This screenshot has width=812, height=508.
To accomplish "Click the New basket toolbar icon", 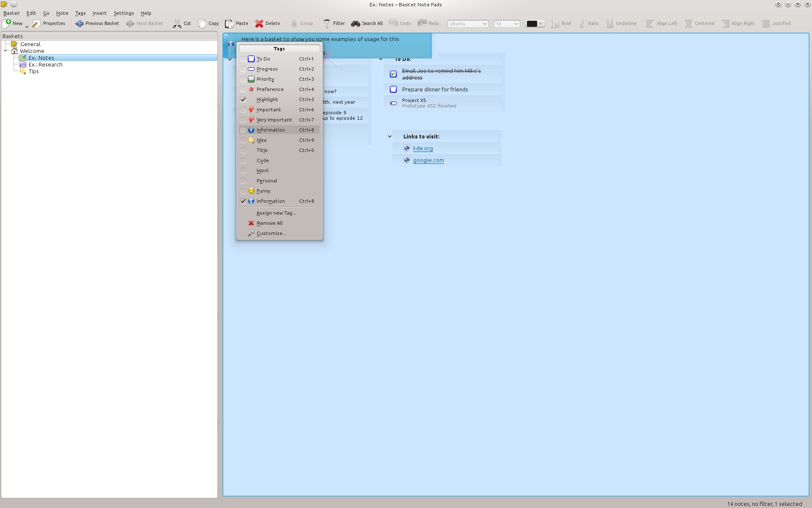I will 7,23.
